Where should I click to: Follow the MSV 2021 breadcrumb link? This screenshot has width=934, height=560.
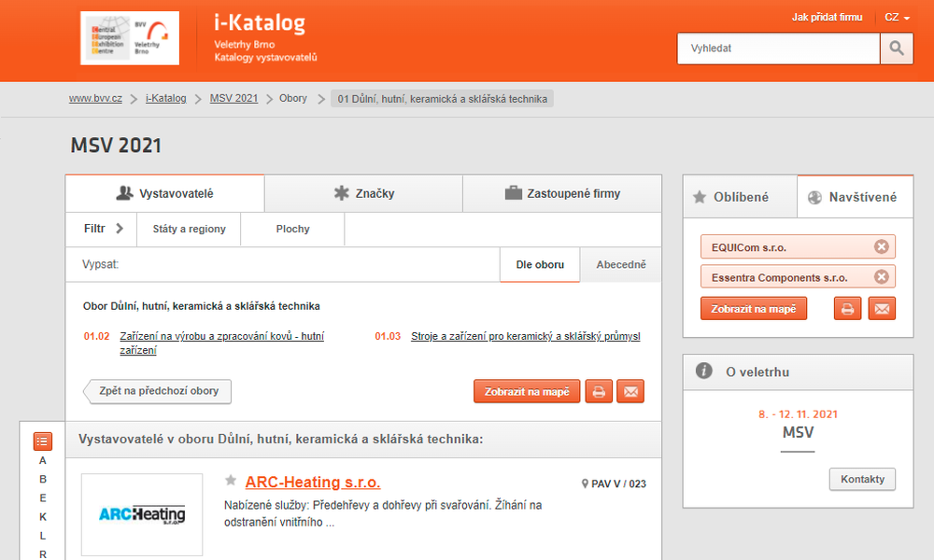(x=233, y=98)
